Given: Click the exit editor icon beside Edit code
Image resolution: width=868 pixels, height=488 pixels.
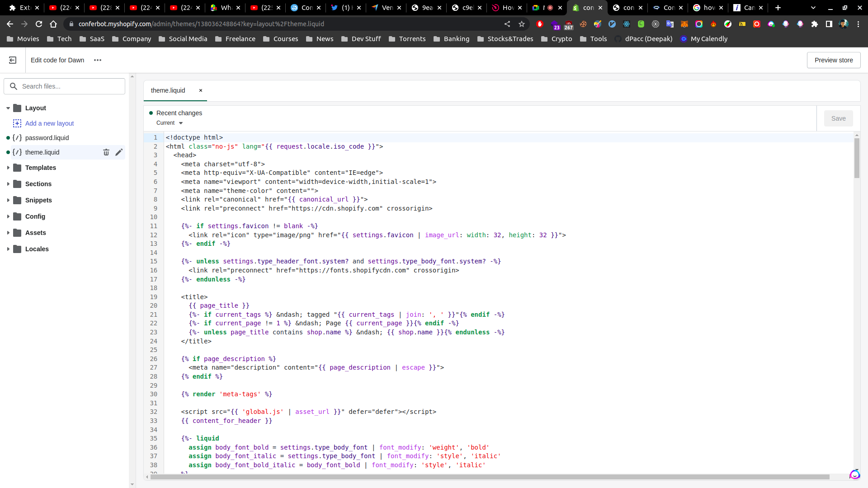Looking at the screenshot, I should (x=13, y=60).
